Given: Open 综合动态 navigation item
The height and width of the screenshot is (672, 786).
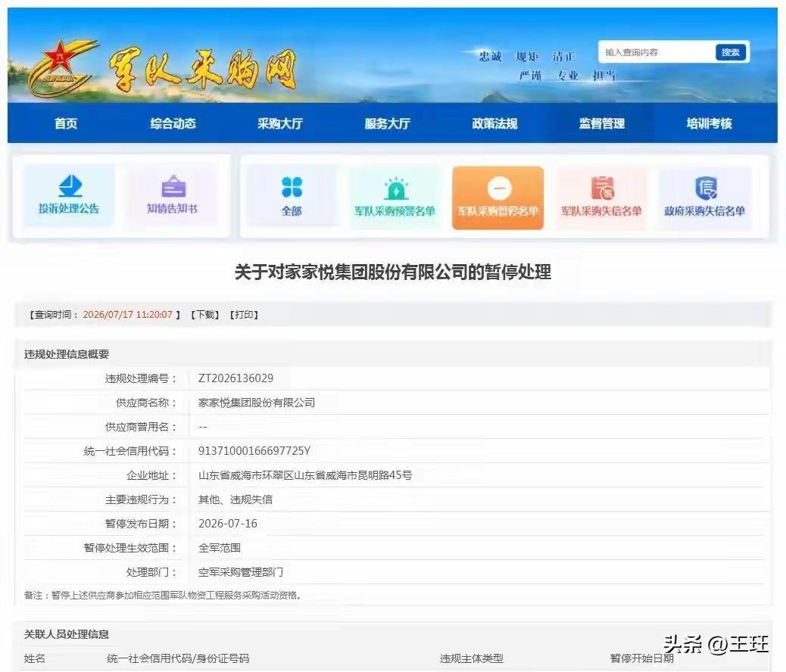Looking at the screenshot, I should tap(173, 123).
